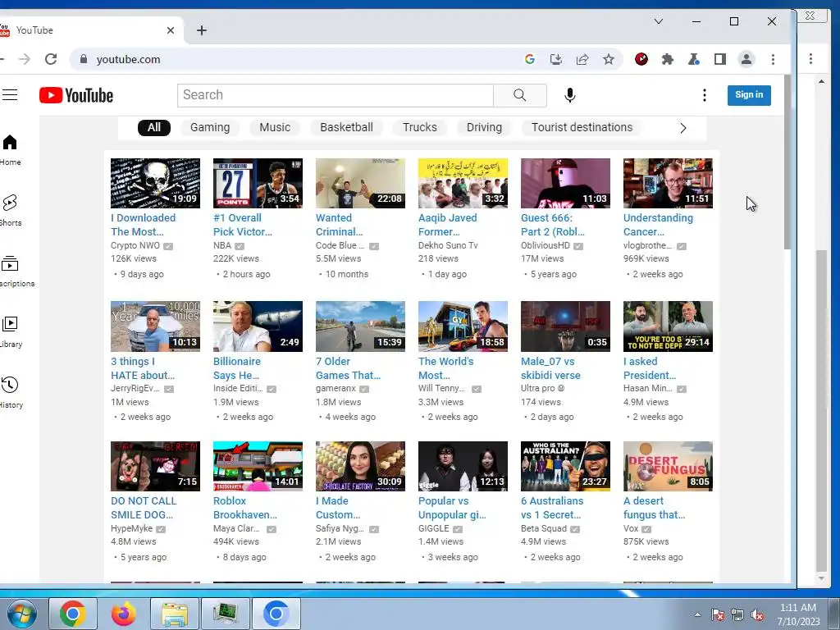Click install app icon in address bar

pyautogui.click(x=556, y=59)
